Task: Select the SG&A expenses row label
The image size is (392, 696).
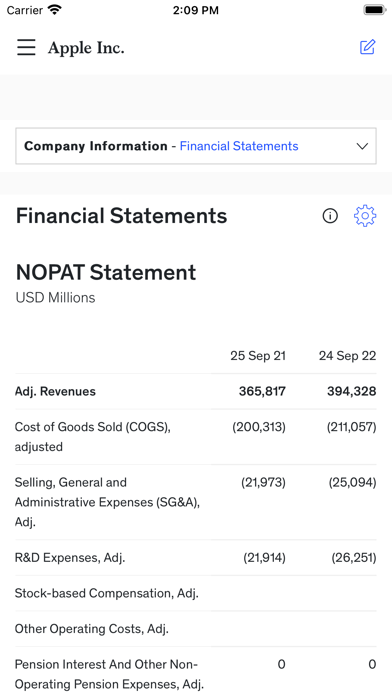Action: (x=107, y=502)
